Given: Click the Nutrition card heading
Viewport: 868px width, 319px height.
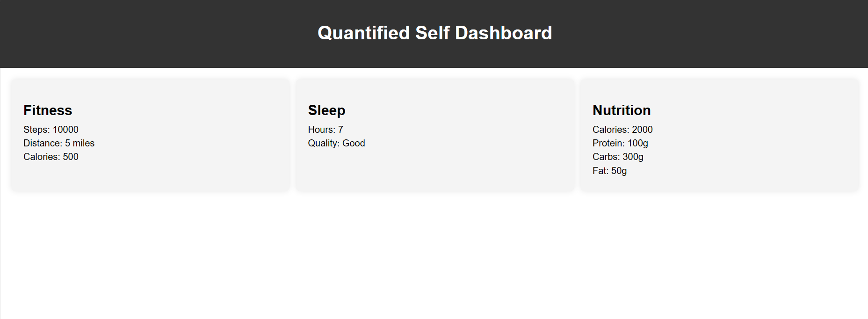Looking at the screenshot, I should pos(622,110).
